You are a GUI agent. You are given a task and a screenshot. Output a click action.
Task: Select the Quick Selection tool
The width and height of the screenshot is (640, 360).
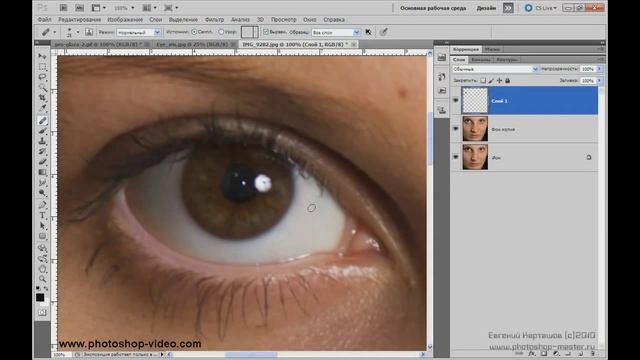[42, 87]
